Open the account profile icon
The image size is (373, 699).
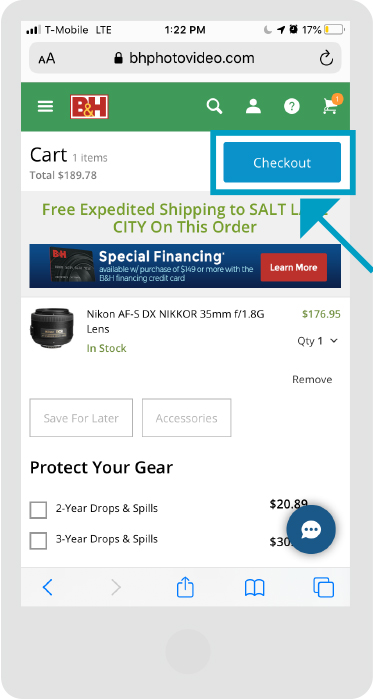[x=253, y=106]
